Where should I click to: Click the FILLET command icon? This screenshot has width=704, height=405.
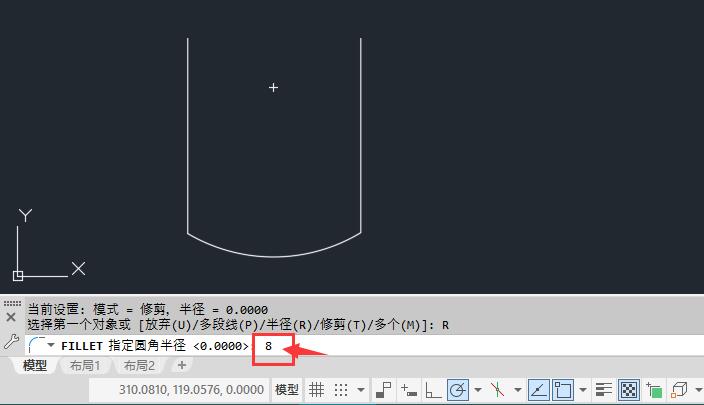pos(37,345)
